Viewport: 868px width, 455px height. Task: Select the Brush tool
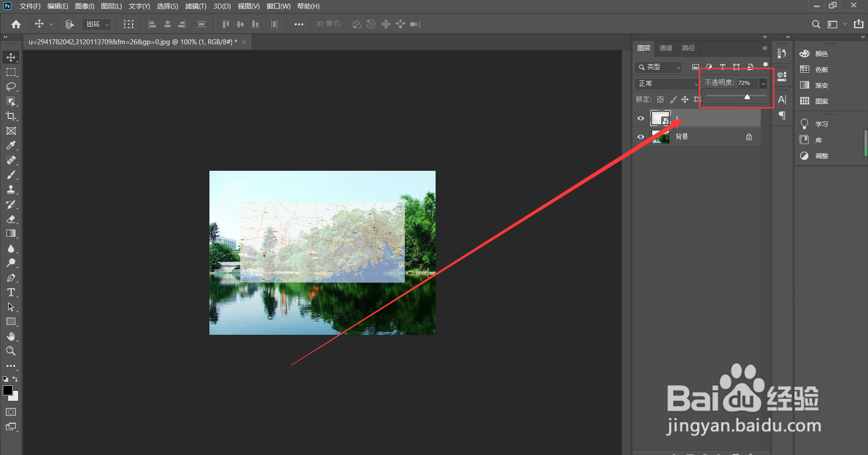pyautogui.click(x=11, y=175)
